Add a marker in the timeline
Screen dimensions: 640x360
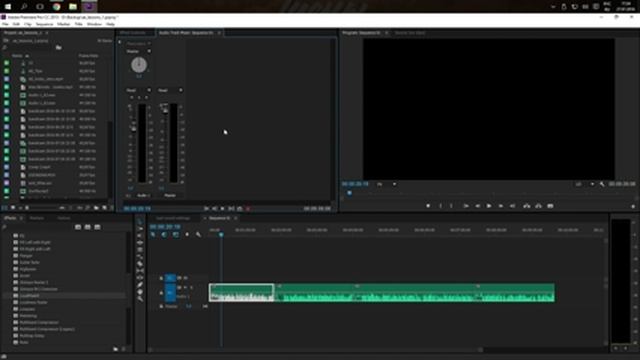(x=187, y=235)
